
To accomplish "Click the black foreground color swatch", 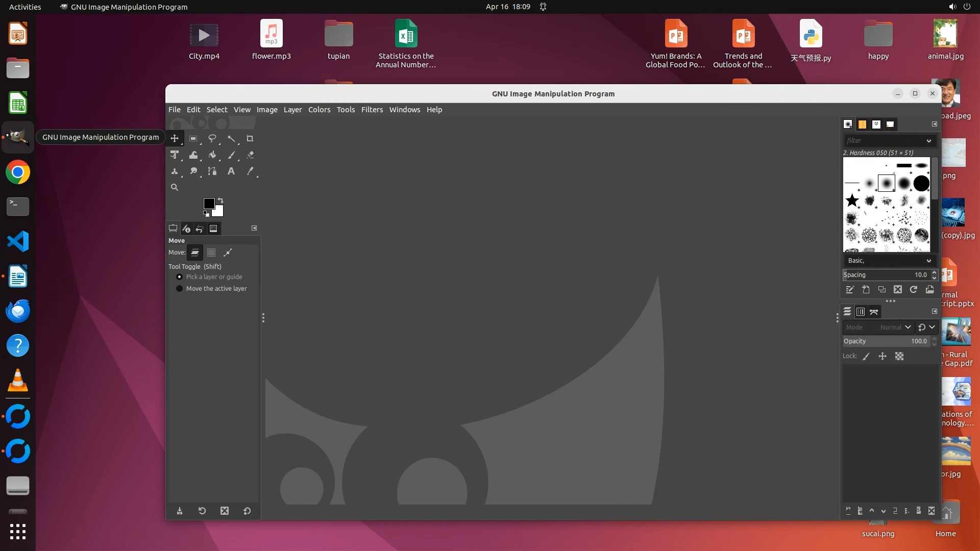I will click(209, 203).
